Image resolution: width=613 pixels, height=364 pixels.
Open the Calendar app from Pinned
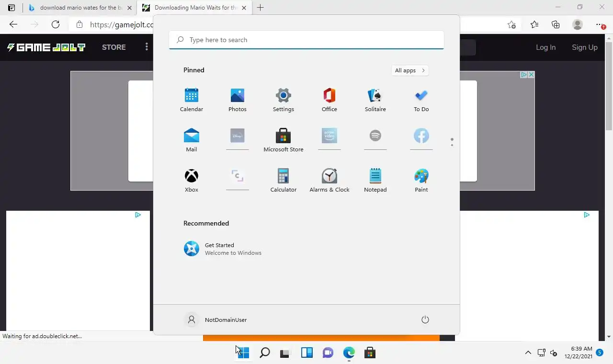click(x=192, y=100)
